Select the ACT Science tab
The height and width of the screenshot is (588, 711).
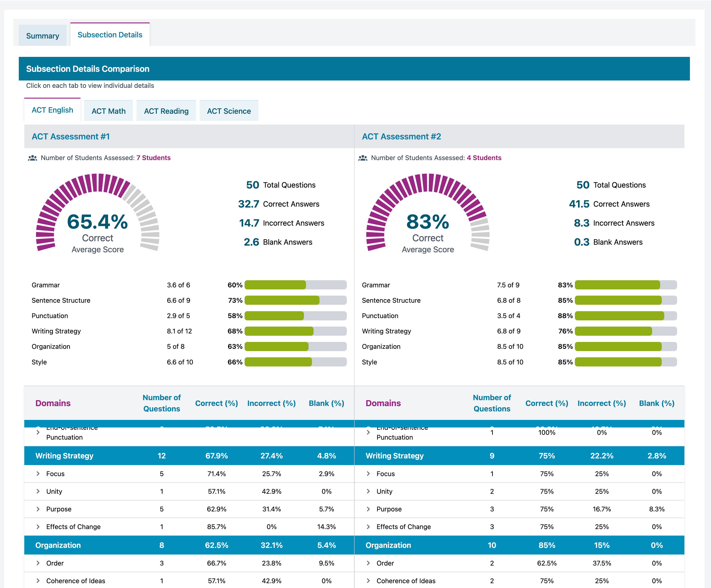tap(229, 111)
